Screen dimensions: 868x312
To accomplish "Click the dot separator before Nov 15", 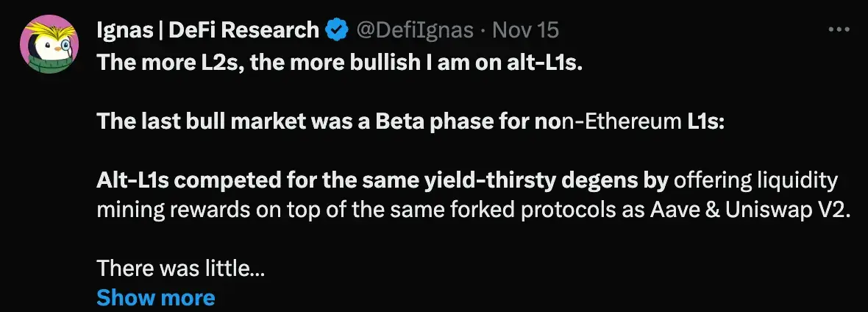I will pos(482,30).
